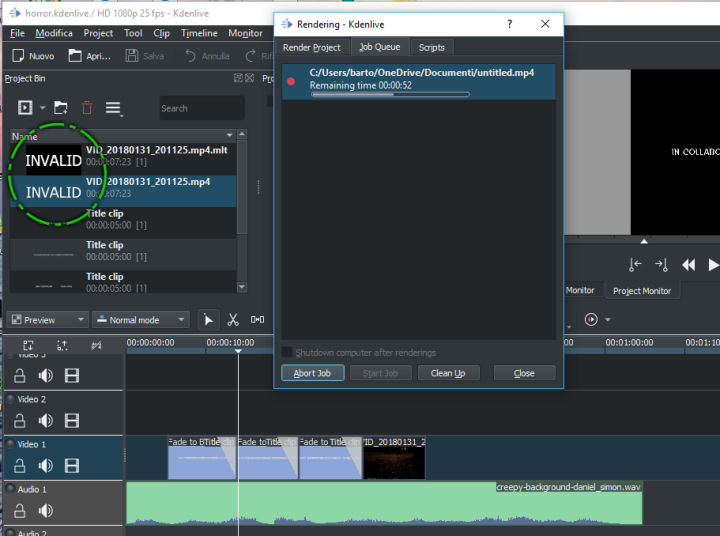This screenshot has height=536, width=720.
Task: Open the Timeline menu
Action: [199, 33]
